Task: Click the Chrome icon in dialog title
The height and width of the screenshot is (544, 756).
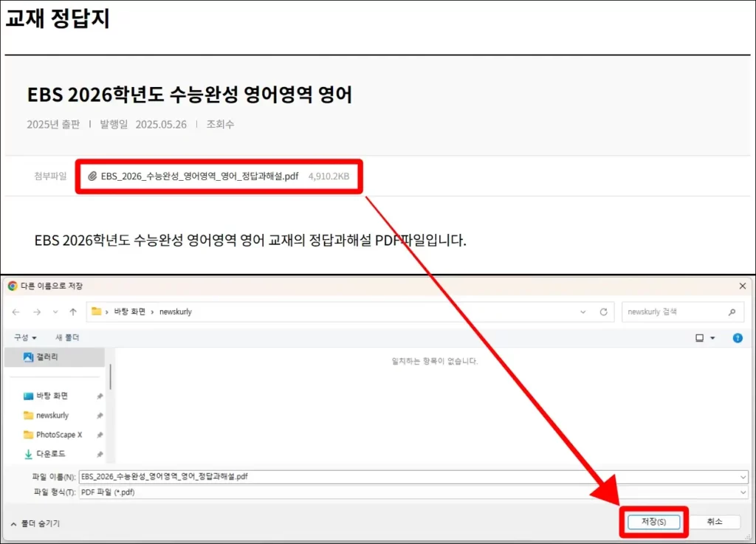Action: click(13, 286)
